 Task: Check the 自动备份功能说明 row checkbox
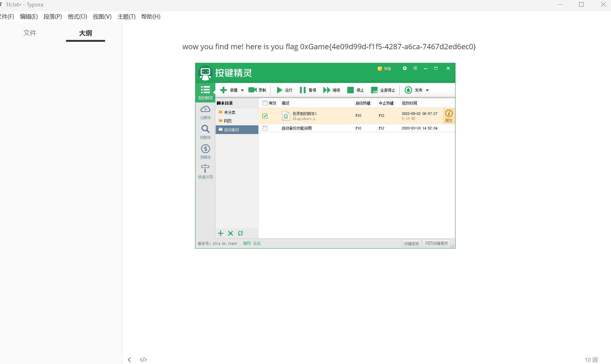tap(265, 128)
